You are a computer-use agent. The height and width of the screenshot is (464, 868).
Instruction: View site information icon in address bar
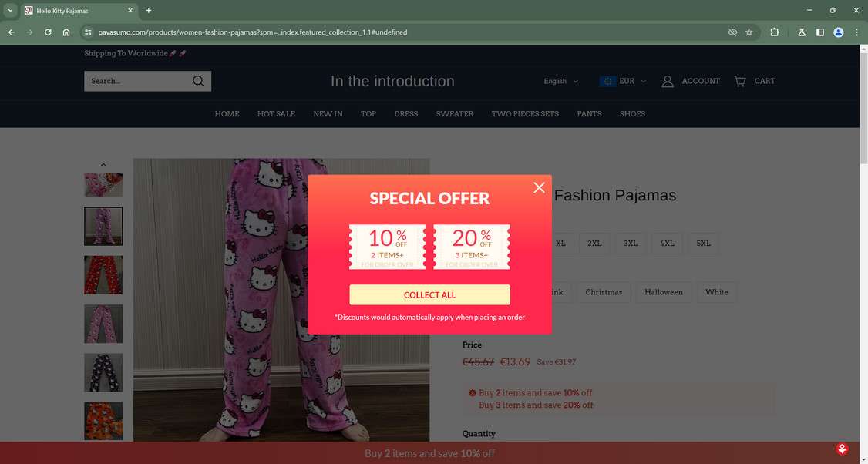[87, 32]
